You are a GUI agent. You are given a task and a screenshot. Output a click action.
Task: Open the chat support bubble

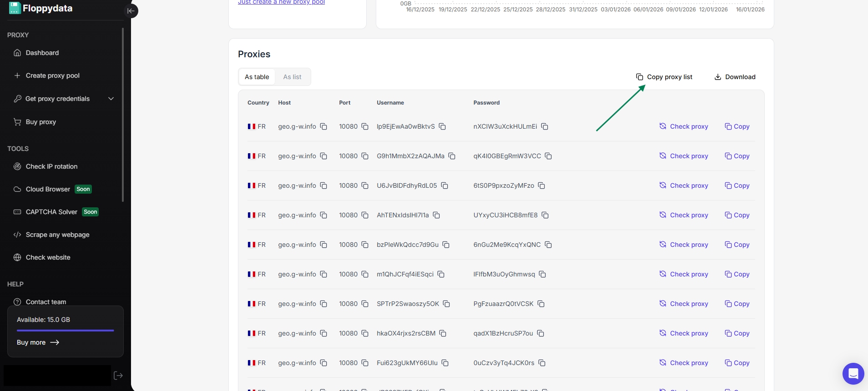853,374
